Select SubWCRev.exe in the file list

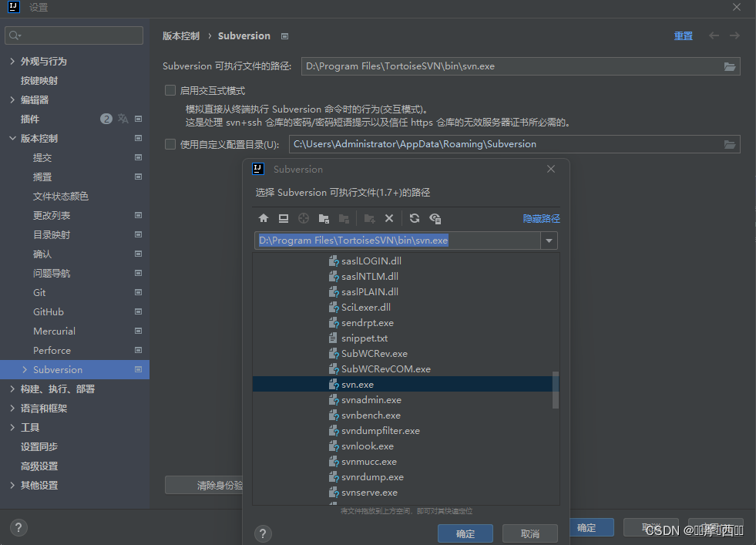pyautogui.click(x=405, y=354)
